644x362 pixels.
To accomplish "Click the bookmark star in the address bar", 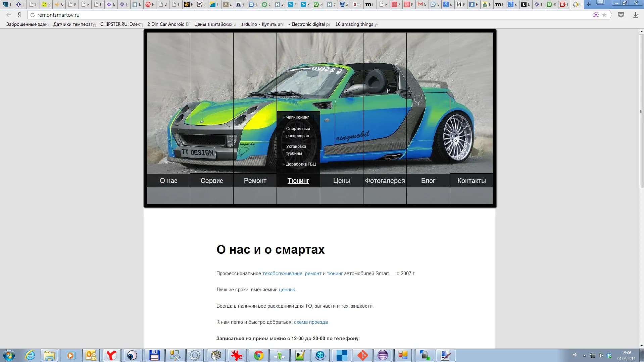I will [x=604, y=15].
